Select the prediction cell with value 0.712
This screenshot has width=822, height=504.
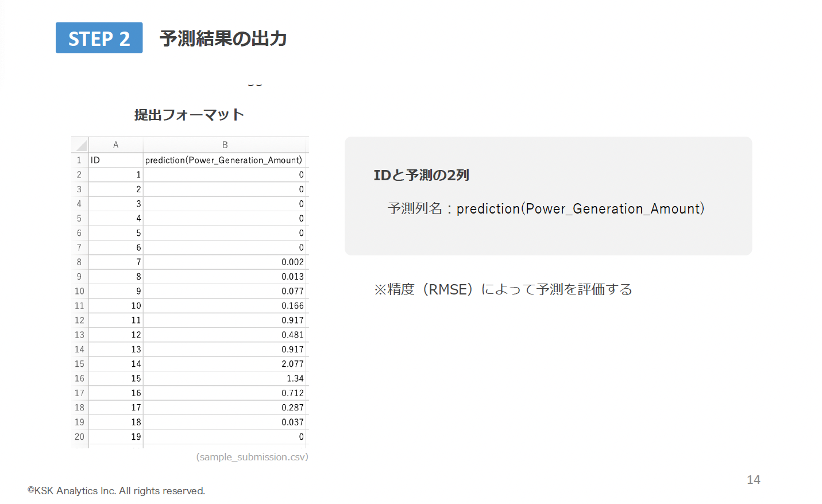click(x=225, y=393)
